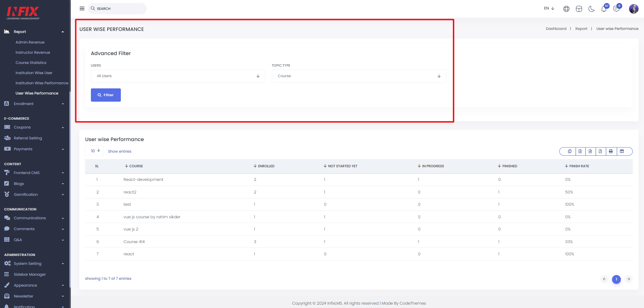The width and height of the screenshot is (644, 308).
Task: Focus the top Search field
Action: click(117, 8)
